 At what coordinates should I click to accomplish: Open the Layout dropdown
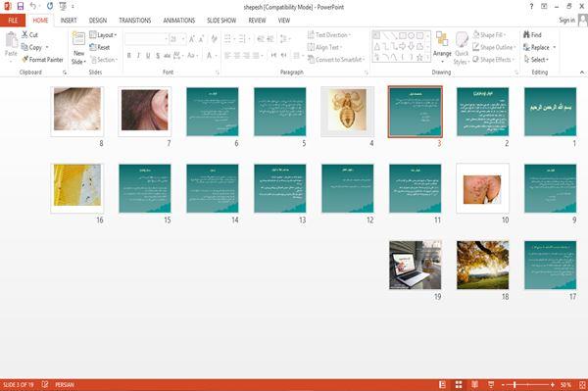click(x=103, y=35)
